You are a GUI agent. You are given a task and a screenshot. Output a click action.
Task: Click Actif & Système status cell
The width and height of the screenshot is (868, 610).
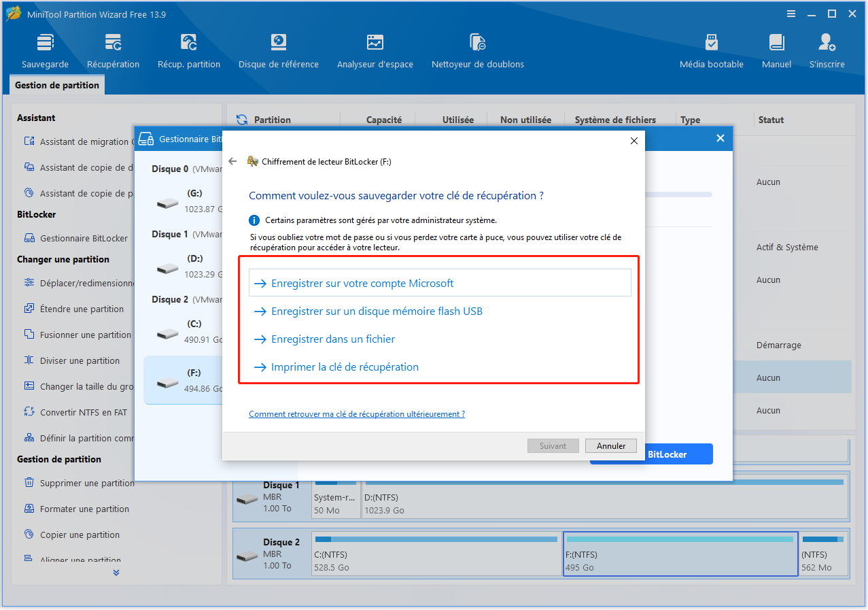[x=787, y=247]
